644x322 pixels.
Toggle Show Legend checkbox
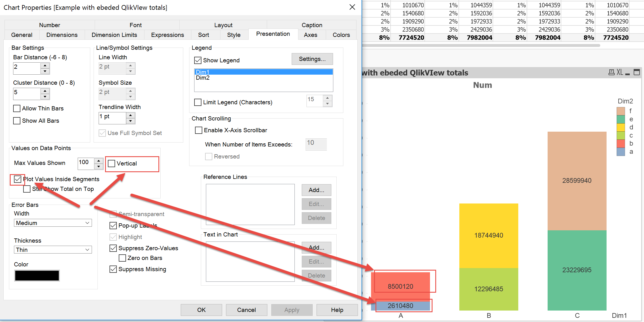[198, 60]
